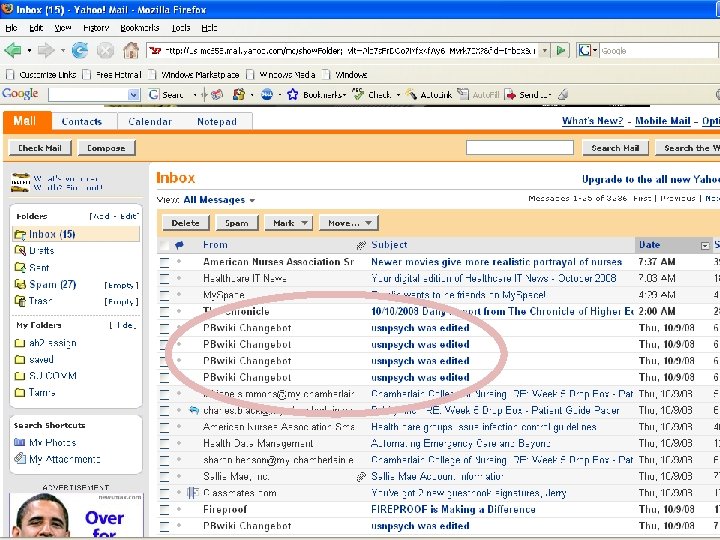720x540 pixels.
Task: Click the Delete button
Action: pyautogui.click(x=186, y=223)
